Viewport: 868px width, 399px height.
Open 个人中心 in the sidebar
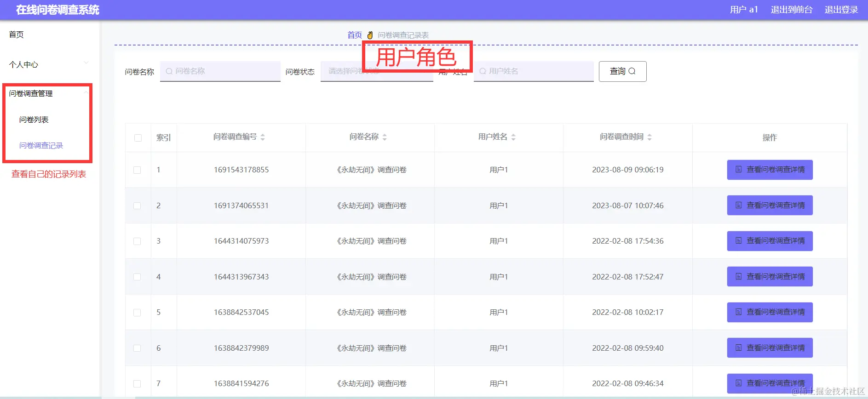tap(23, 65)
